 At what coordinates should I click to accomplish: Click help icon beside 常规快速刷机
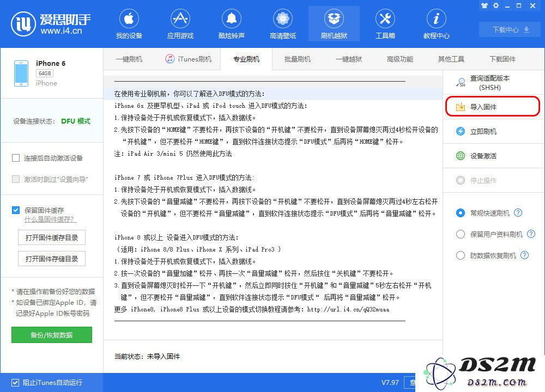tap(518, 212)
